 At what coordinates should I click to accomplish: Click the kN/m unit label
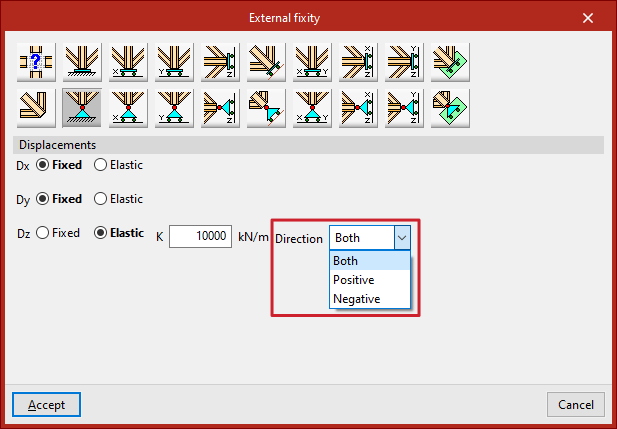click(253, 237)
